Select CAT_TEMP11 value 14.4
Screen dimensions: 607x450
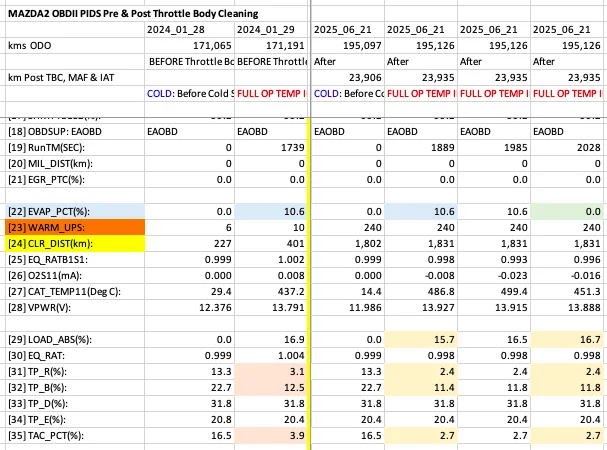pyautogui.click(x=348, y=292)
